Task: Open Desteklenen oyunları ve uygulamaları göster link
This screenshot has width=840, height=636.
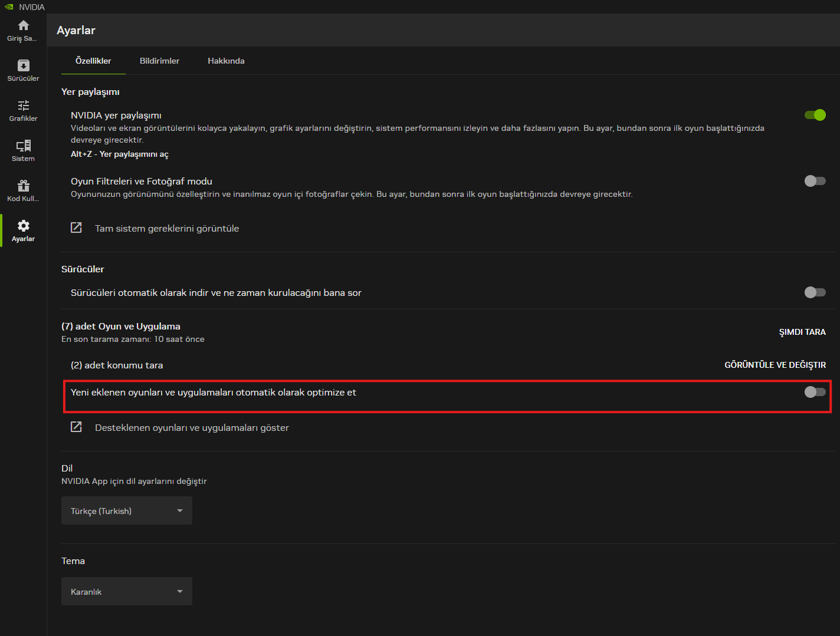Action: click(192, 427)
